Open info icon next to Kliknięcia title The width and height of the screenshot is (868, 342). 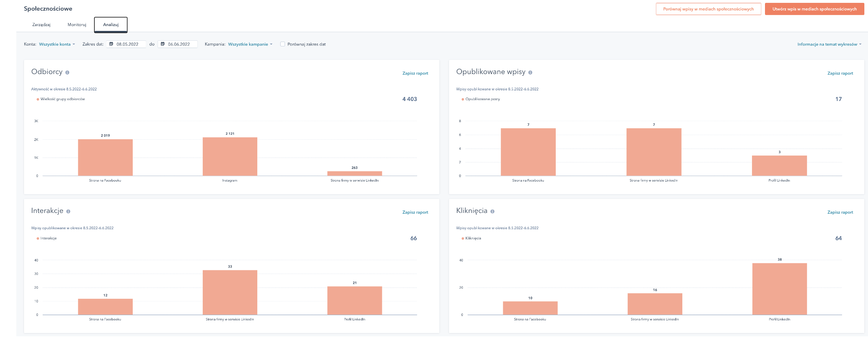tap(492, 211)
